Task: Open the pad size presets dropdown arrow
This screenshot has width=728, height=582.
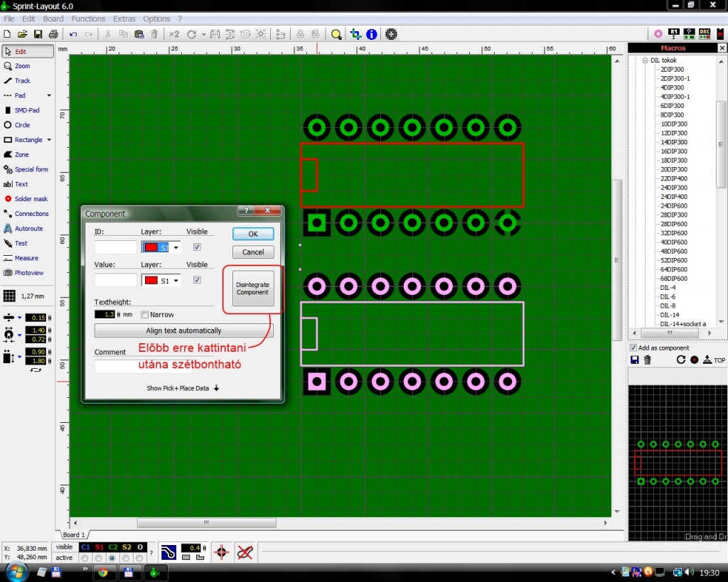Action: click(19, 335)
